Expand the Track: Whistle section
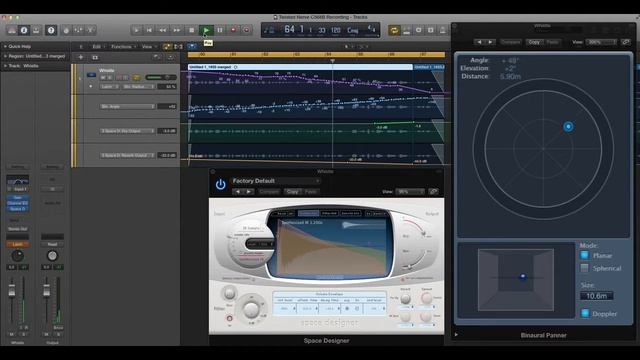Viewport: 640px width, 360px height. pos(5,66)
